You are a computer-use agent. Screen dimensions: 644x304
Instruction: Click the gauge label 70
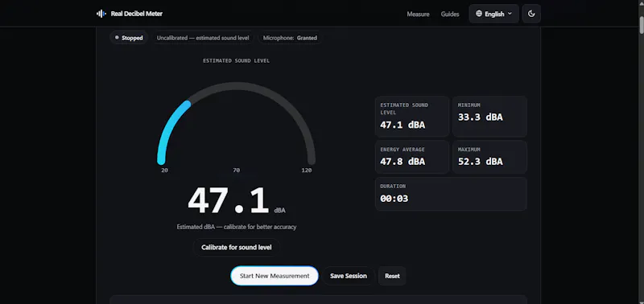[x=236, y=170]
